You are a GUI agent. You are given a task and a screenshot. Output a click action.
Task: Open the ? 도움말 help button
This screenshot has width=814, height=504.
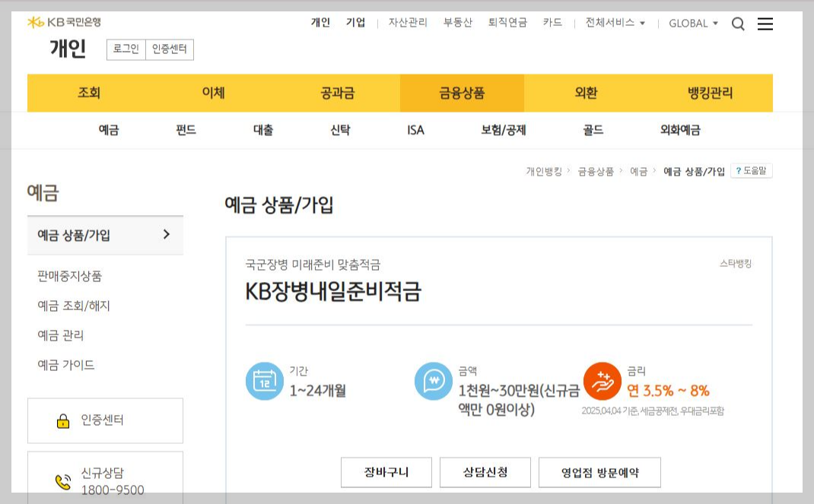(751, 170)
